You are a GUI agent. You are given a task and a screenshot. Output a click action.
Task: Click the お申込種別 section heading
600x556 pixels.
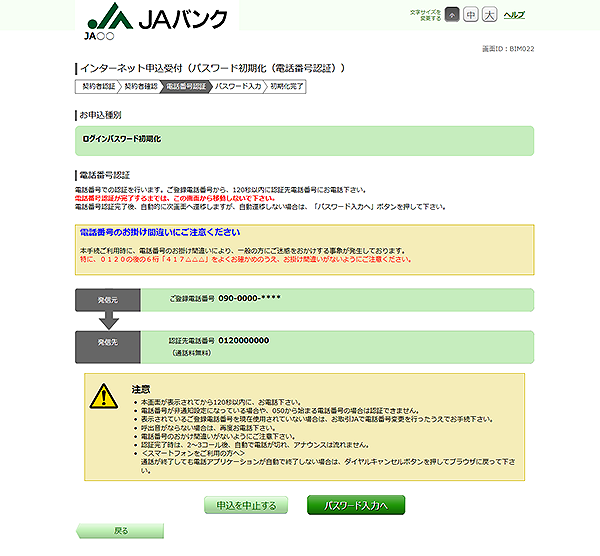(100, 115)
